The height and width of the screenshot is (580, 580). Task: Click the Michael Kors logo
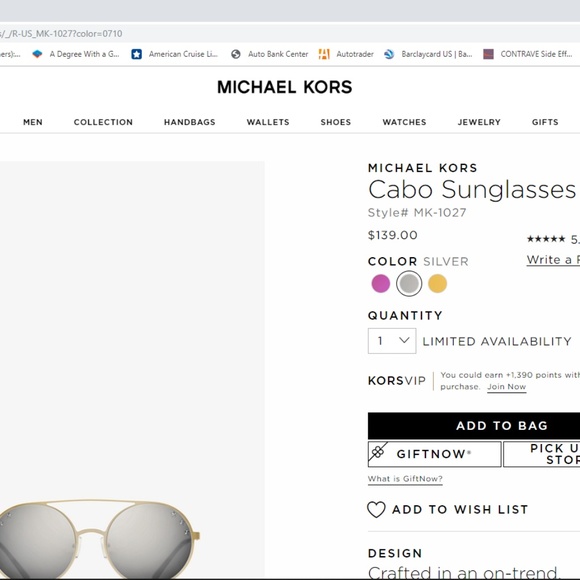[284, 87]
